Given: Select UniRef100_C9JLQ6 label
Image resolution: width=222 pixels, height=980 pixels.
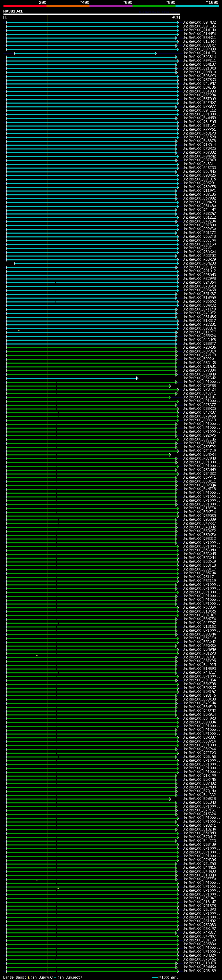Looking at the screenshot, I should [199, 439].
